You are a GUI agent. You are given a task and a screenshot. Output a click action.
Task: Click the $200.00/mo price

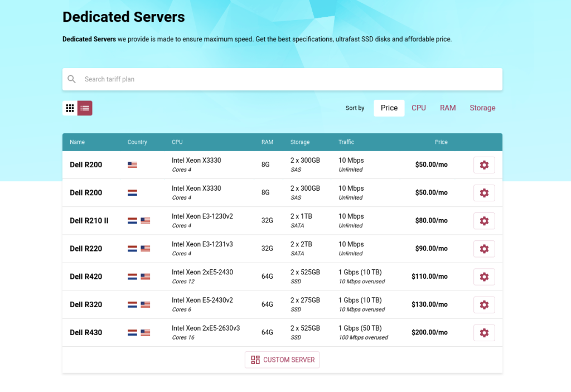pos(430,333)
